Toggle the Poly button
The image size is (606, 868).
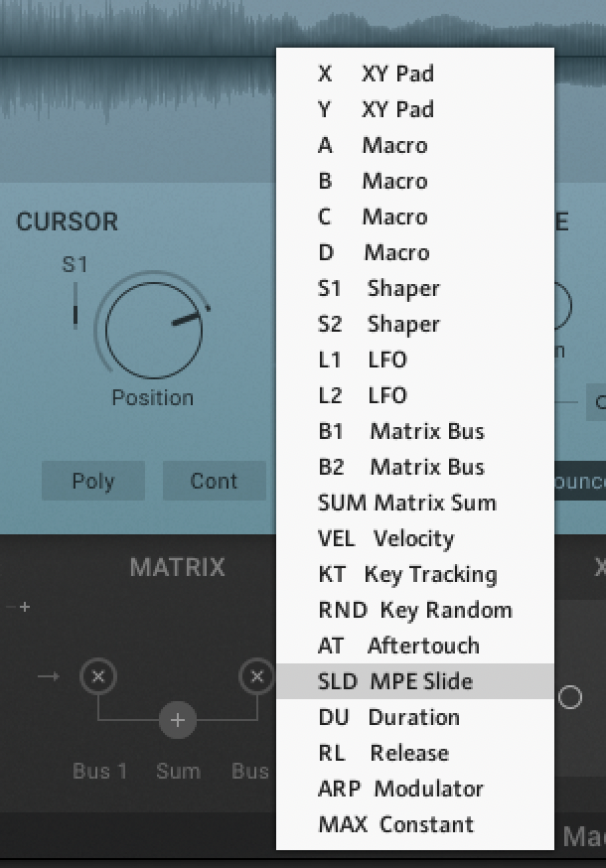[x=92, y=481]
